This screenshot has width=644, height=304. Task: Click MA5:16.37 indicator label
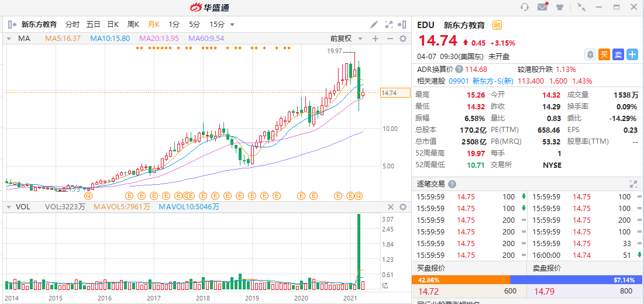coord(63,39)
